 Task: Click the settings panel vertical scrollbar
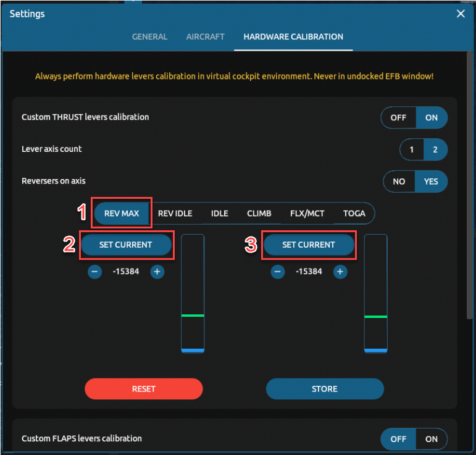(469, 185)
